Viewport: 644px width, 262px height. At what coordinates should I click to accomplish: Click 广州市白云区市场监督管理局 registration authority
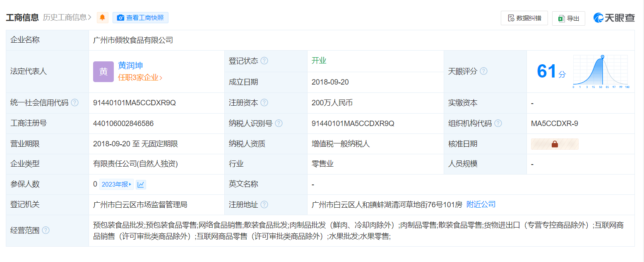click(140, 204)
